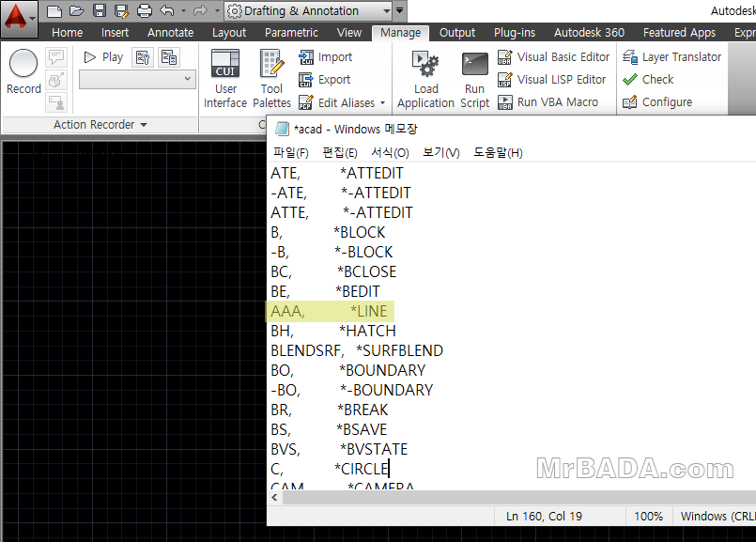Click Run VBA Macro
Viewport: 756px width, 542px height.
548,102
